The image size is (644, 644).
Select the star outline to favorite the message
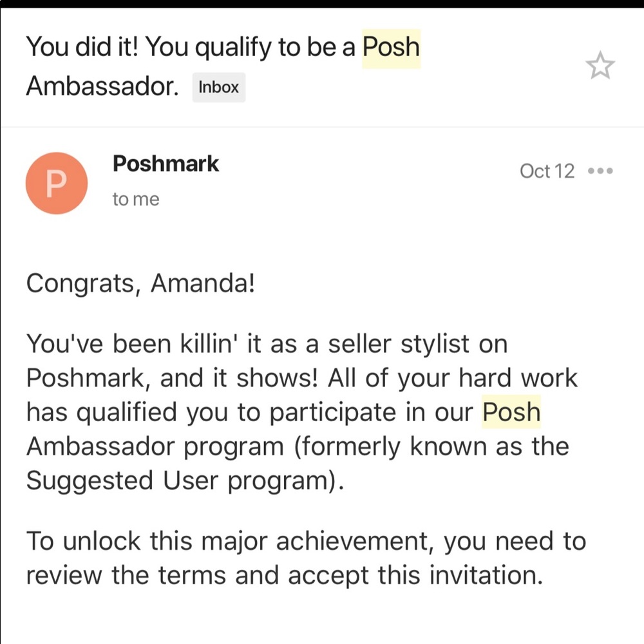(600, 64)
